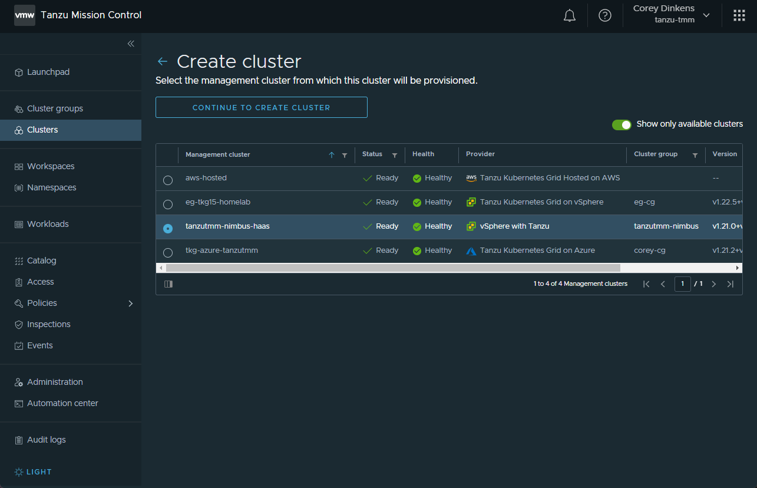The height and width of the screenshot is (488, 757).
Task: Click the VMware logo
Action: [x=24, y=15]
